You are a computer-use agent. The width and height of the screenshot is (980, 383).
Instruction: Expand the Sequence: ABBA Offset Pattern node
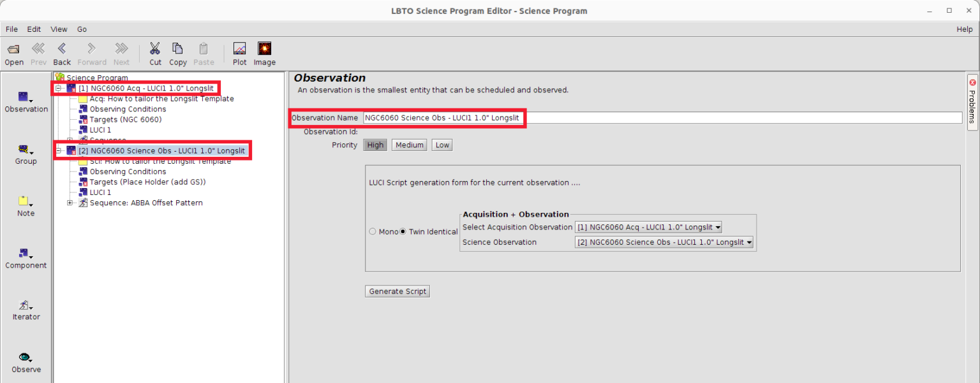tap(70, 203)
